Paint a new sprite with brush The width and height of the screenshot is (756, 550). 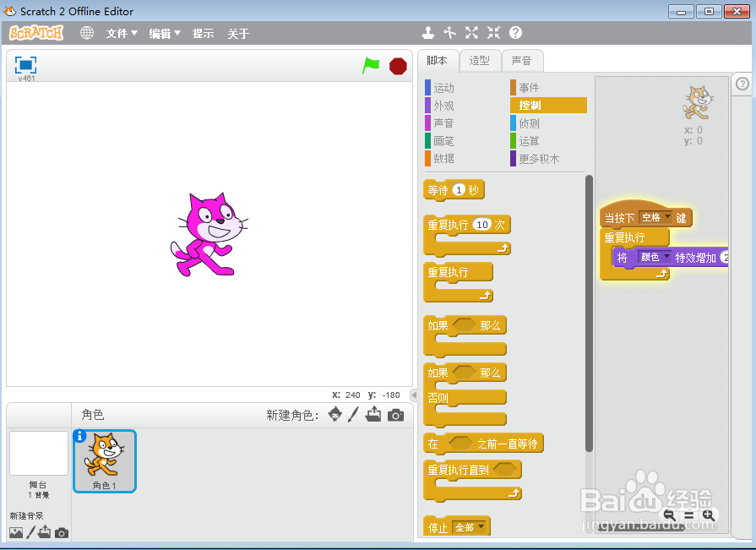point(353,414)
